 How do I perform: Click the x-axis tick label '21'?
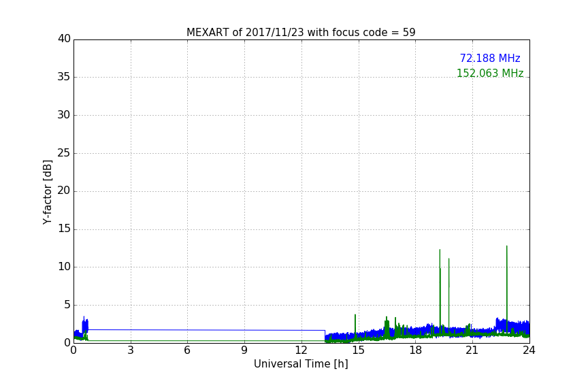point(472,350)
